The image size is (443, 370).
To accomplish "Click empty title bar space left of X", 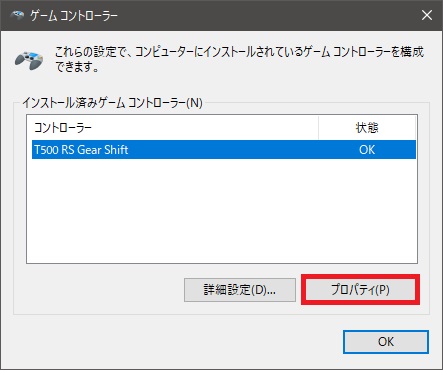I will (267, 15).
